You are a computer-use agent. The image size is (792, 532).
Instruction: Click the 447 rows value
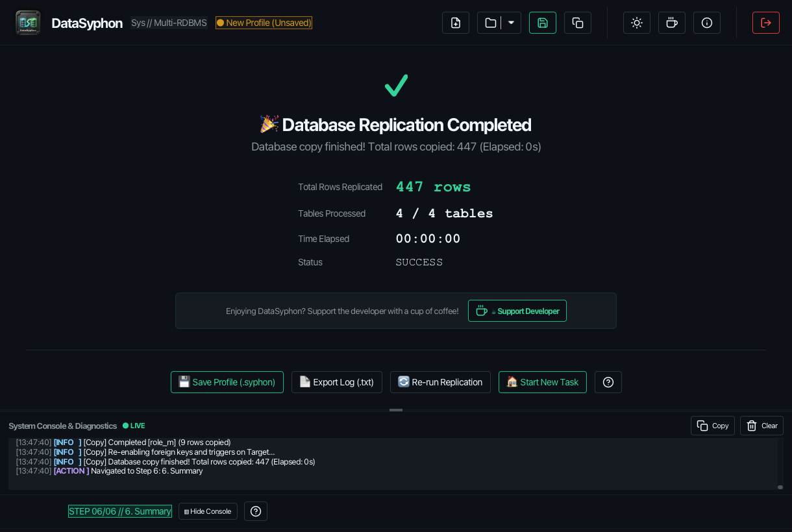coord(434,187)
